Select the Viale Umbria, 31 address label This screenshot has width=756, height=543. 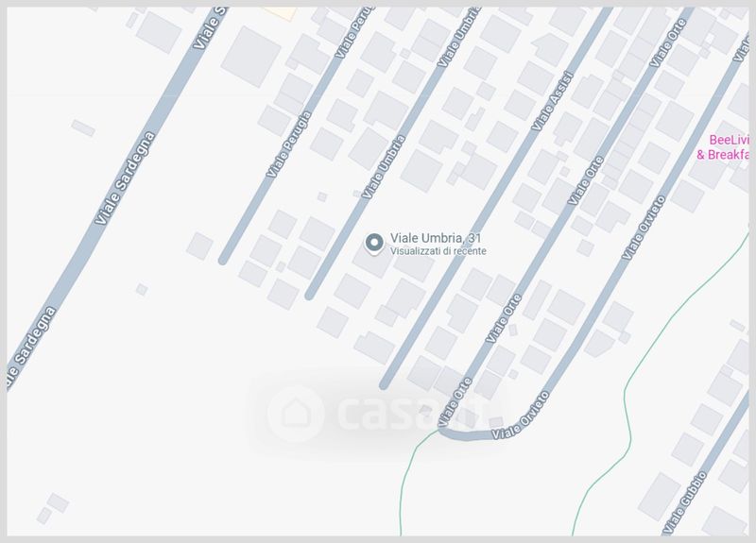tap(436, 238)
